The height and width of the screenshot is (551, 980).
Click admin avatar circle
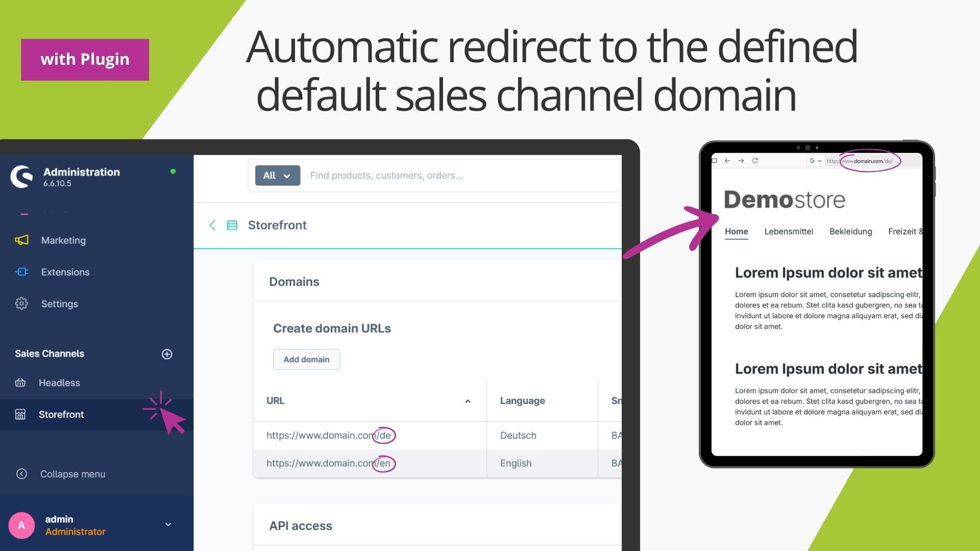[21, 525]
